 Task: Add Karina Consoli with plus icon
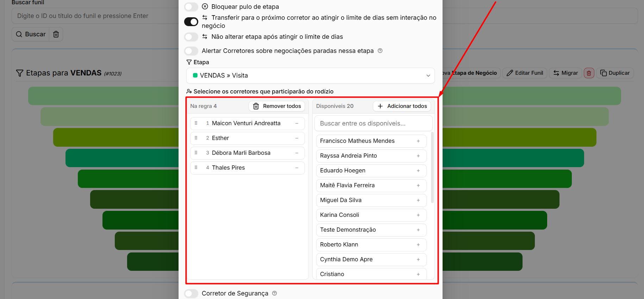[418, 215]
